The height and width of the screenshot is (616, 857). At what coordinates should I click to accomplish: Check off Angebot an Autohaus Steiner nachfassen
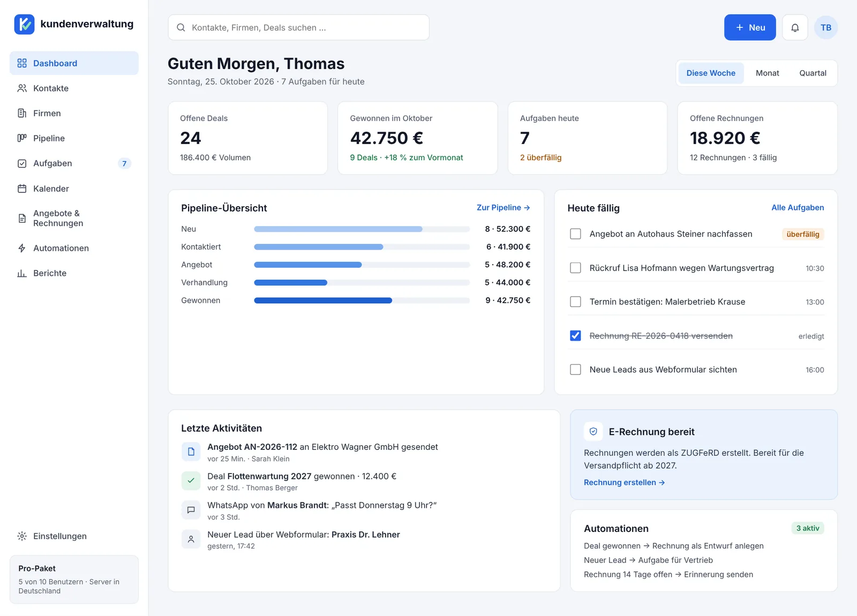[575, 234]
